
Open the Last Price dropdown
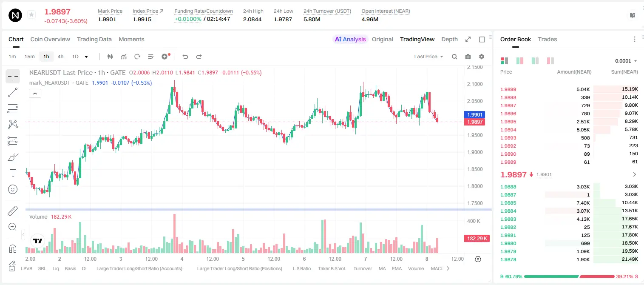(x=428, y=57)
